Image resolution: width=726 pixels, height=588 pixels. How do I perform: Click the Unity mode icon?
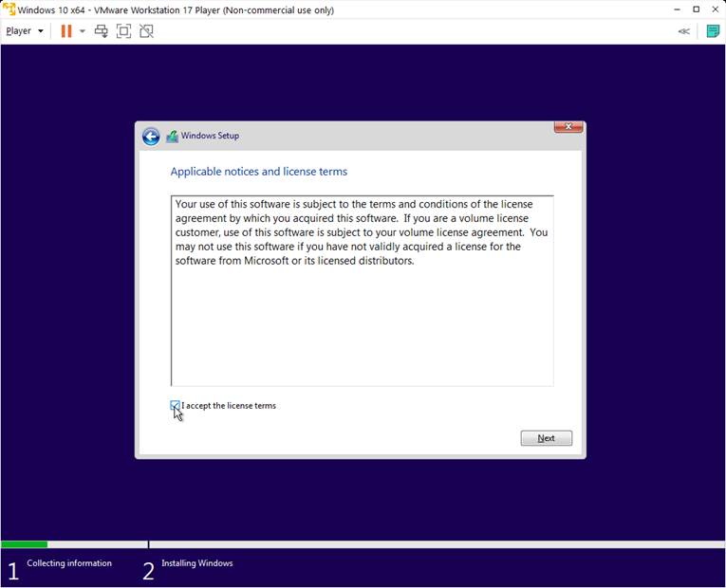[146, 30]
